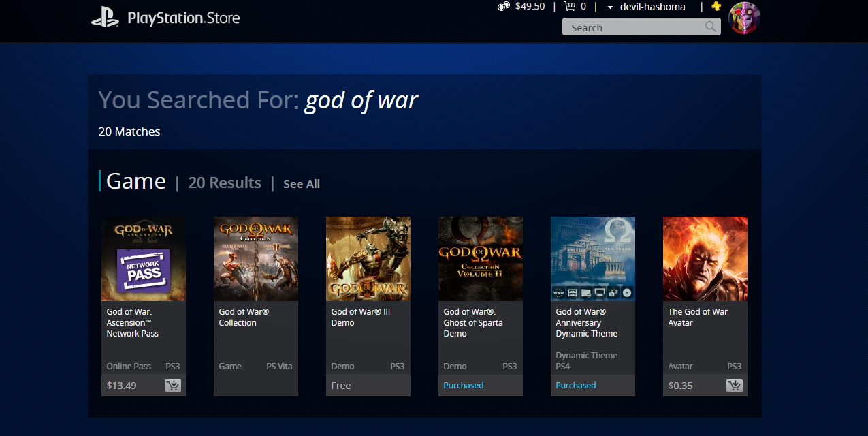The height and width of the screenshot is (436, 868).
Task: Open the PlayStation Store logo home link
Action: (x=165, y=18)
